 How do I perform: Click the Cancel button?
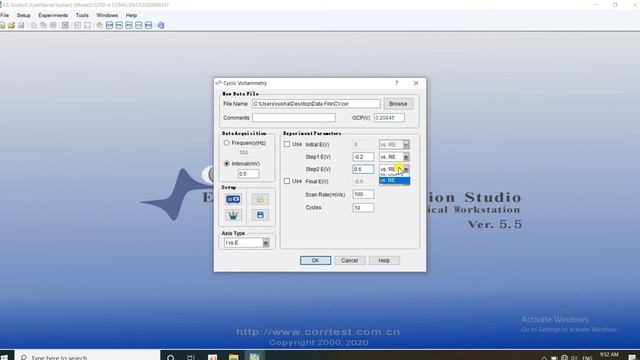(349, 260)
